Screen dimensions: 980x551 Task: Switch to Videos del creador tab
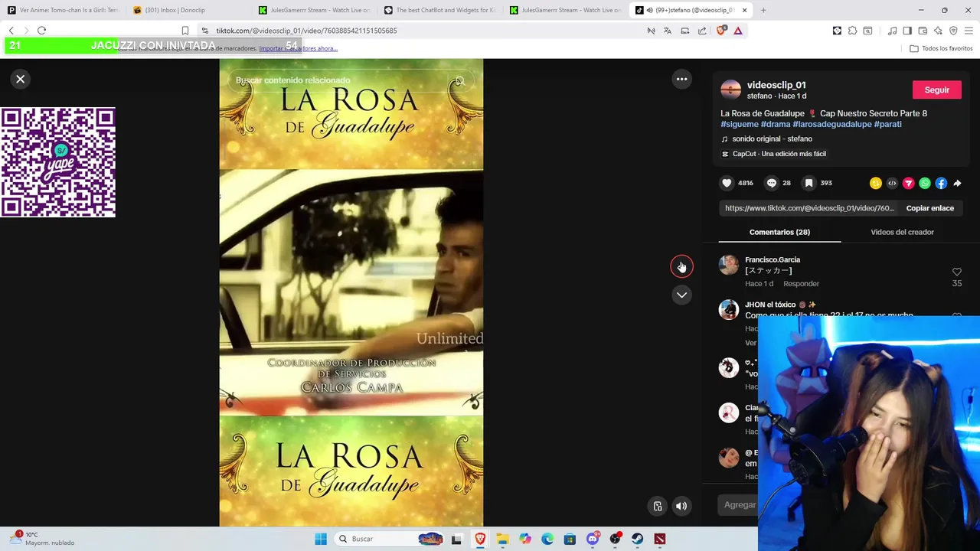click(902, 232)
